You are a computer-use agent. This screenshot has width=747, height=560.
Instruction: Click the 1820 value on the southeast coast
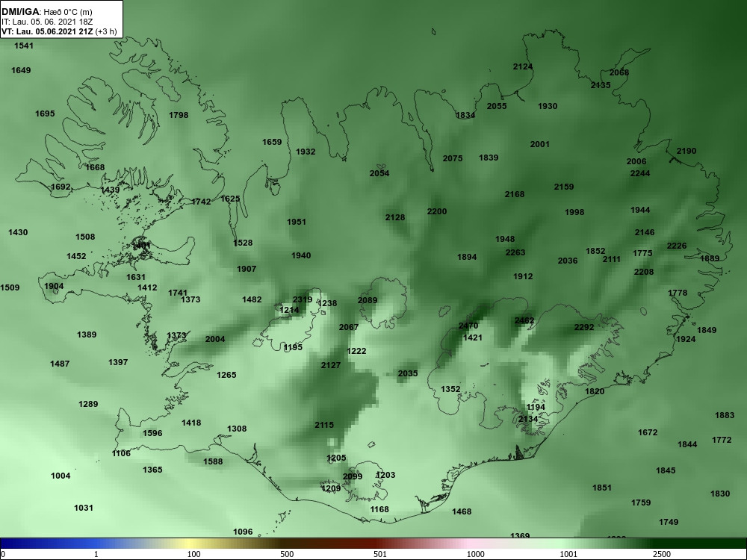[595, 391]
